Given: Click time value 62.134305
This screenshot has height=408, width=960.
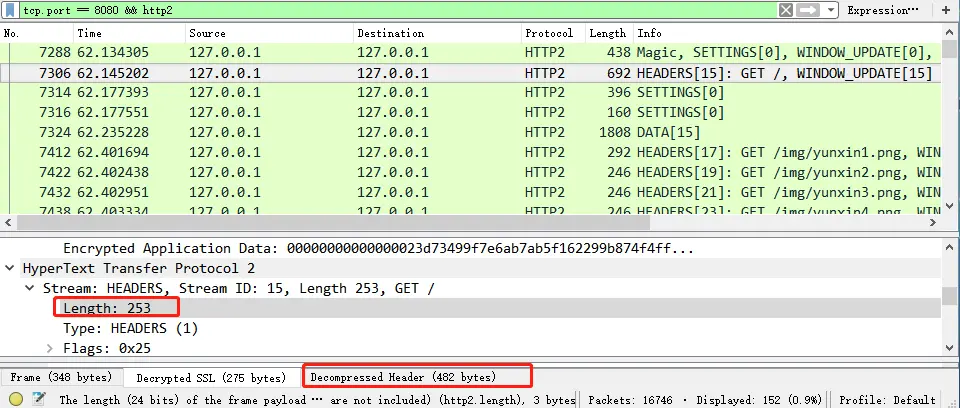Looking at the screenshot, I should click(x=113, y=53).
